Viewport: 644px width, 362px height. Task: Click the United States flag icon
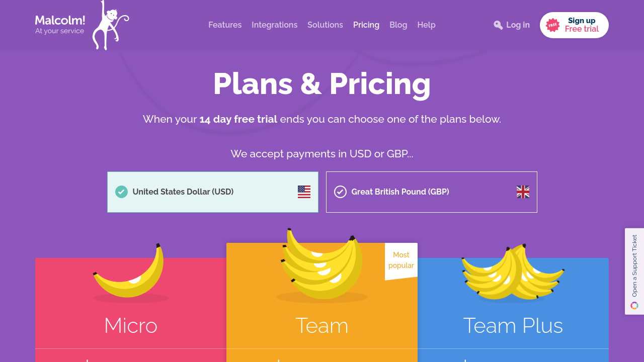304,192
